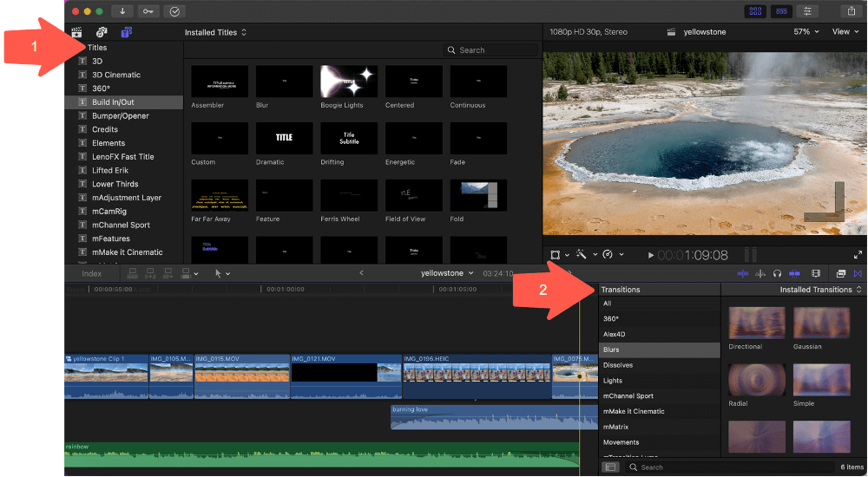Click the Import Media down-arrow icon
The width and height of the screenshot is (868, 477).
[x=122, y=11]
